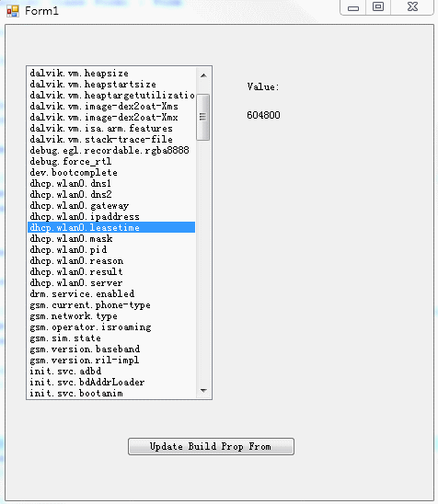Select dhcp.wlan0.reason entry

point(111,260)
